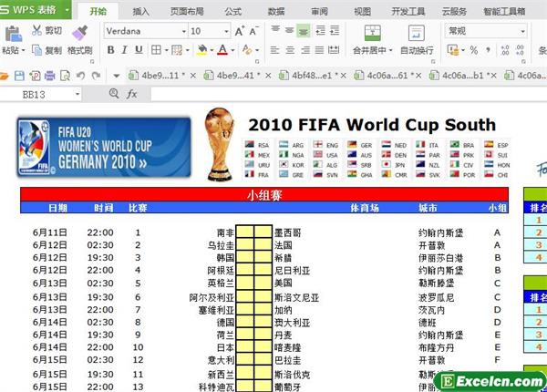Open the 插入 ribbon tab
Image resolution: width=547 pixels, height=392 pixels.
141,12
